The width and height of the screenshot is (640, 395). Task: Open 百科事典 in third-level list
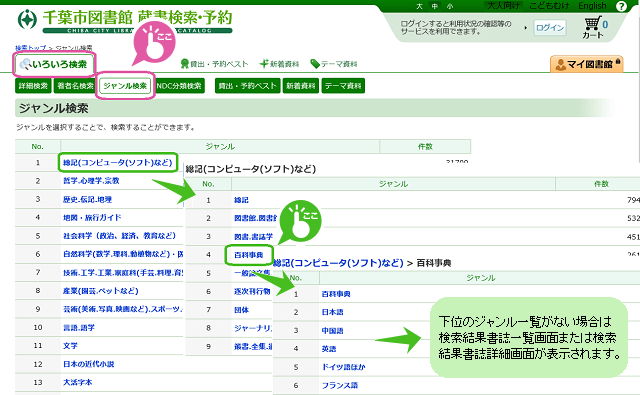(336, 294)
